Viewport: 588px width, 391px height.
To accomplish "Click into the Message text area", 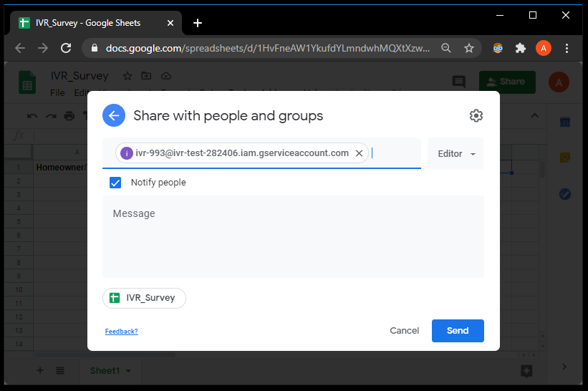I will pos(293,236).
